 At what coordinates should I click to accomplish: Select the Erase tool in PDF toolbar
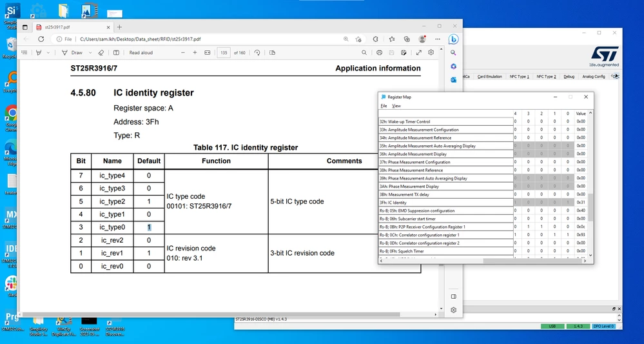[101, 53]
